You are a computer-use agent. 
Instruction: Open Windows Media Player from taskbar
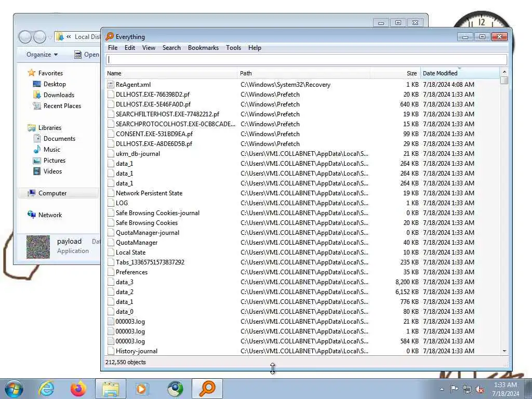142,389
